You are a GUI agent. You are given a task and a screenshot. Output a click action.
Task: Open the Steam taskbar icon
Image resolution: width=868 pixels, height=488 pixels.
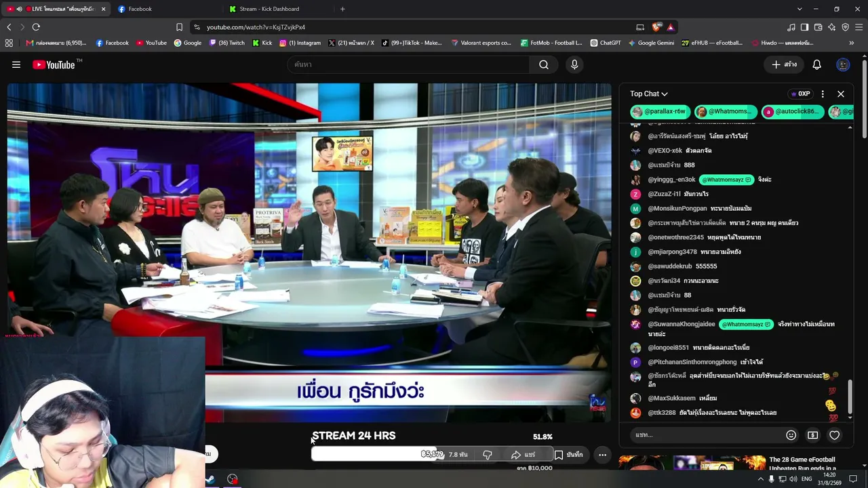pos(210,479)
